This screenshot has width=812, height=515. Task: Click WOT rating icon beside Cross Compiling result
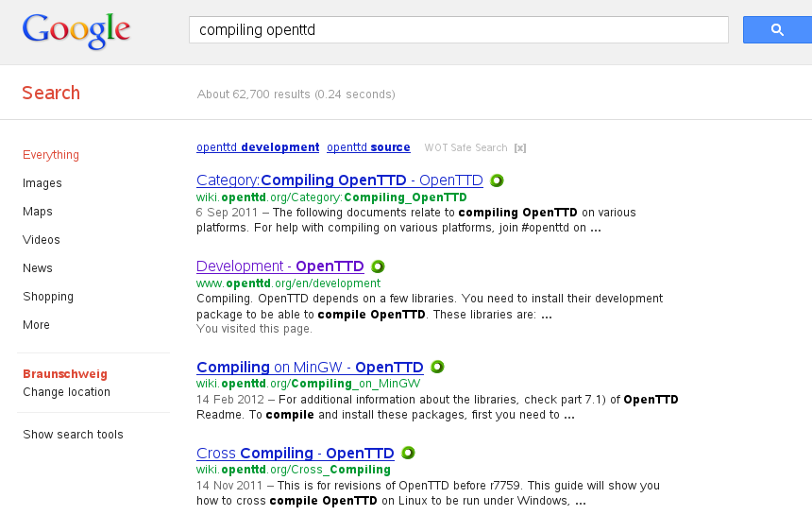408,454
